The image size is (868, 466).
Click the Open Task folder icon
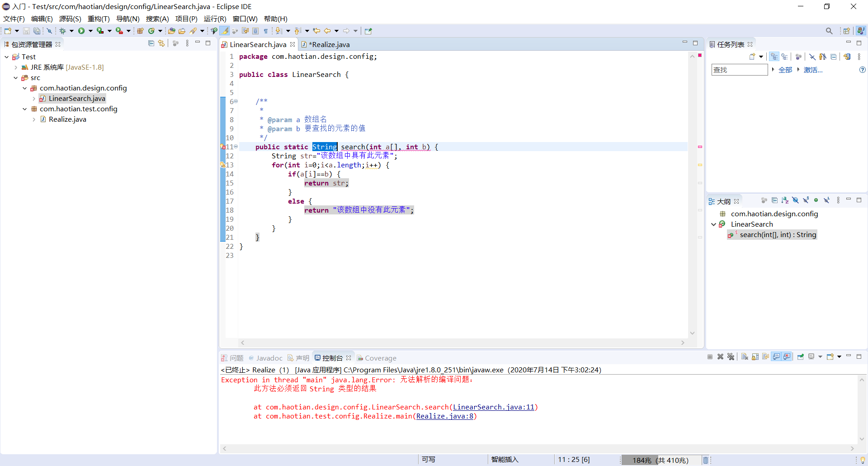182,31
